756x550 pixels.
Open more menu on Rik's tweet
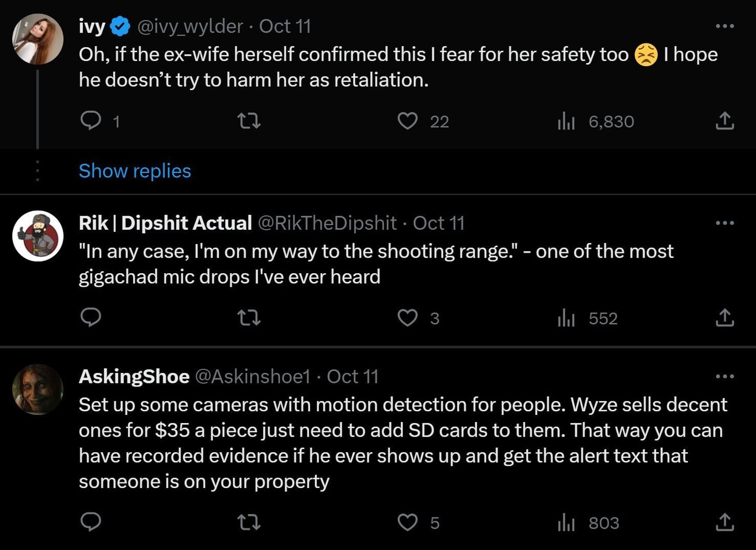click(724, 223)
